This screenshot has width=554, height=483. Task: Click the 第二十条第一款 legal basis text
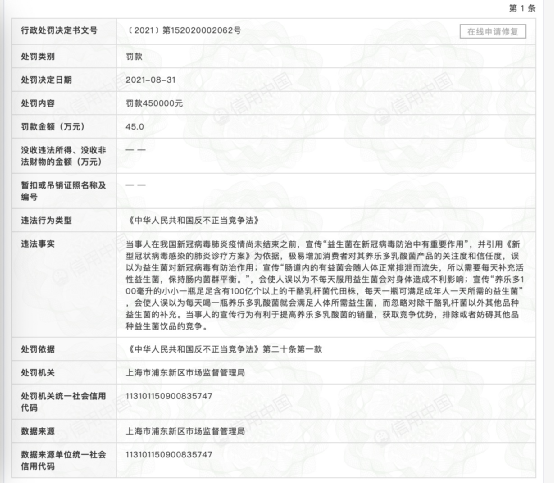point(292,349)
